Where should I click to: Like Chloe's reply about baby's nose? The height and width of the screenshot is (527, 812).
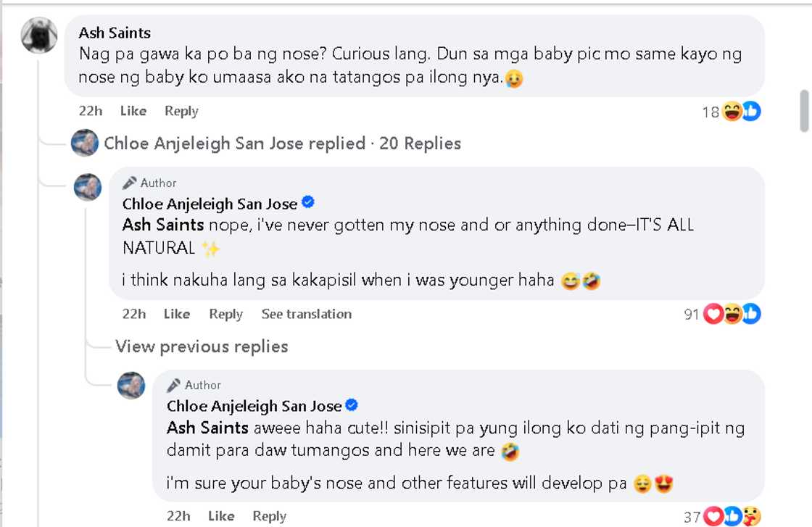tap(221, 516)
